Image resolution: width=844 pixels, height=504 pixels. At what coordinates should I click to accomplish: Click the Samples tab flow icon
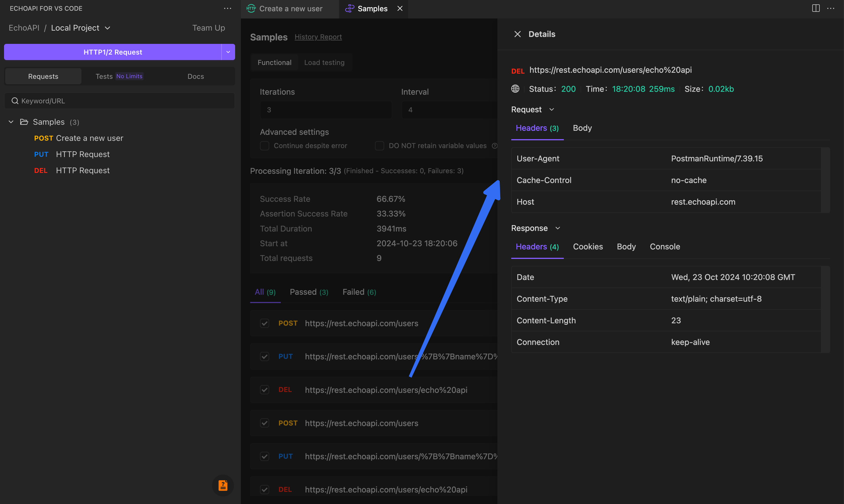[350, 8]
